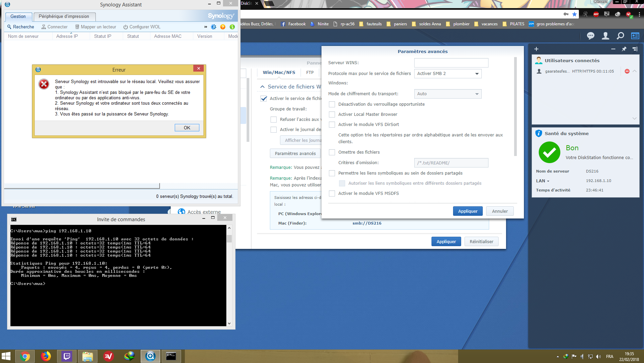The height and width of the screenshot is (363, 644).
Task: Switch to Périphérique d'impression tab
Action: pos(64,17)
